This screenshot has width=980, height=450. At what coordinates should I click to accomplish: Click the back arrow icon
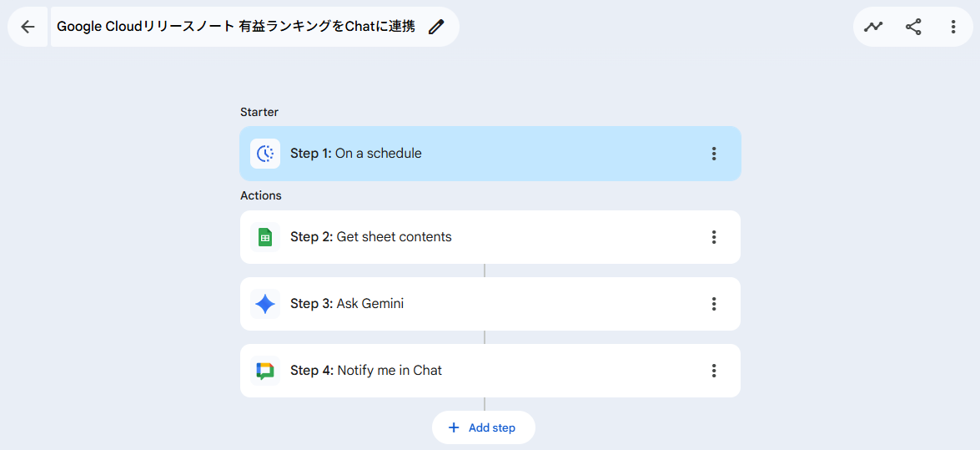28,27
